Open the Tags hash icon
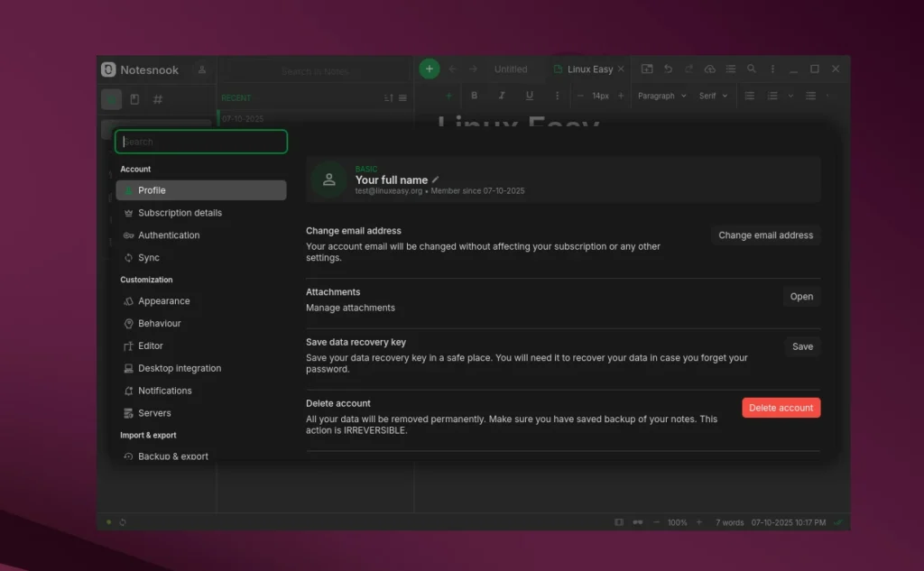Viewport: 924px width, 571px height. click(158, 99)
